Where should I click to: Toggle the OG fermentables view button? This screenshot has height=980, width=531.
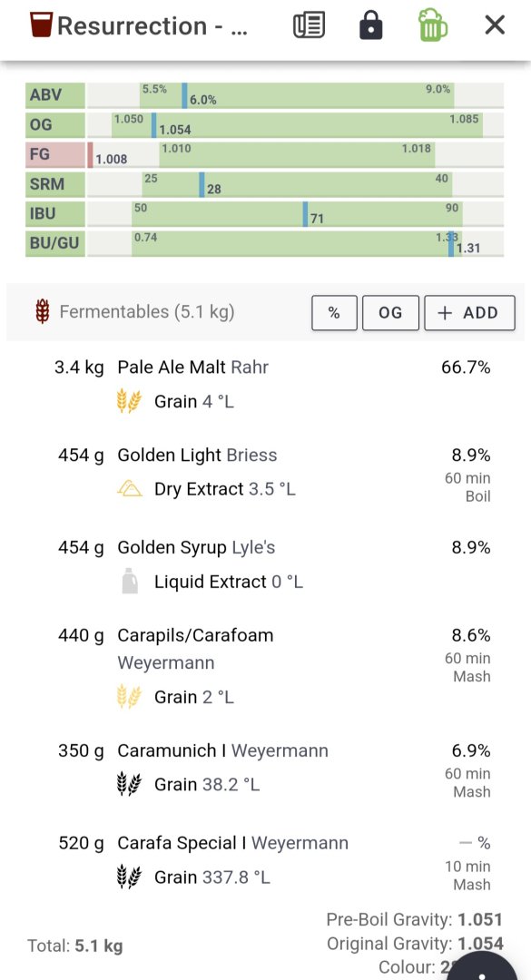(390, 312)
